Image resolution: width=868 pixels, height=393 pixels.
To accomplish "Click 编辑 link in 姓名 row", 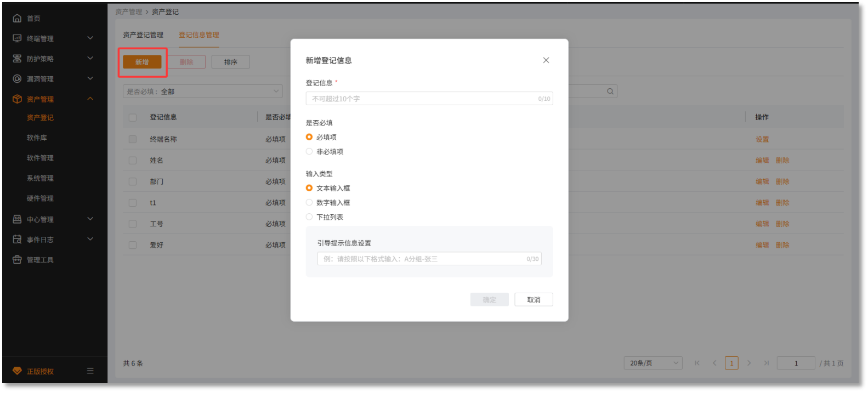I will 762,161.
